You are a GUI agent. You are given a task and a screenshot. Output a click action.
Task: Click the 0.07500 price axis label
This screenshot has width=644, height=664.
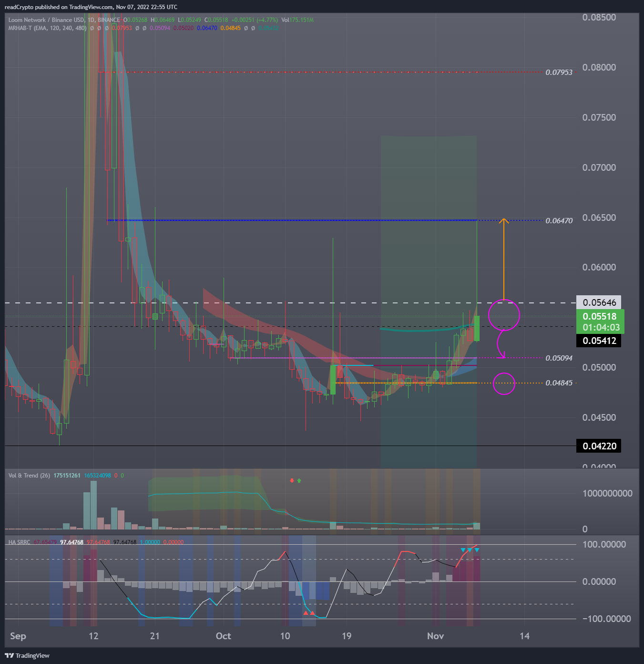[x=599, y=117]
